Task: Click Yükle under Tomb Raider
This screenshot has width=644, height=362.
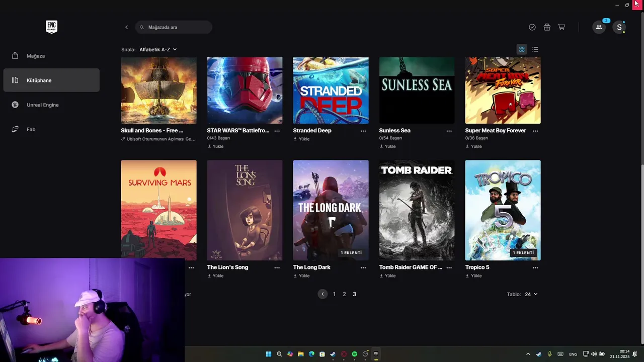Action: [387, 276]
